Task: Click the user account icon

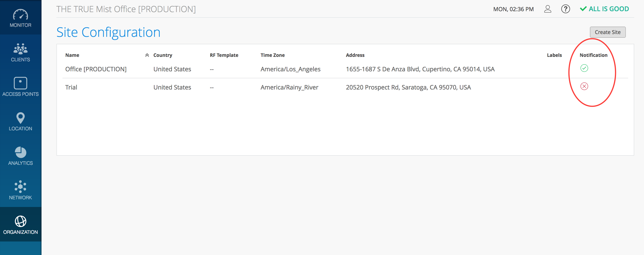Action: 547,9
